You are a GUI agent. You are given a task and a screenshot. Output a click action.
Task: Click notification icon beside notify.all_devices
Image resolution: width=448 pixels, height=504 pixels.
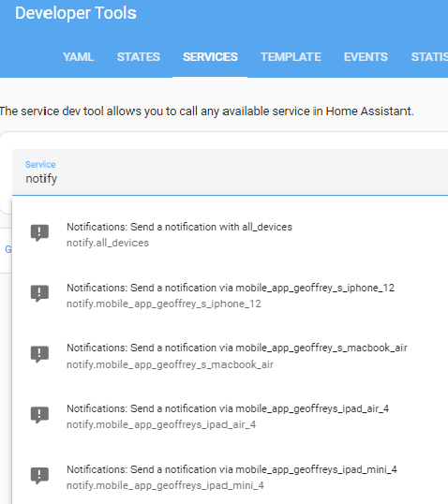[39, 232]
